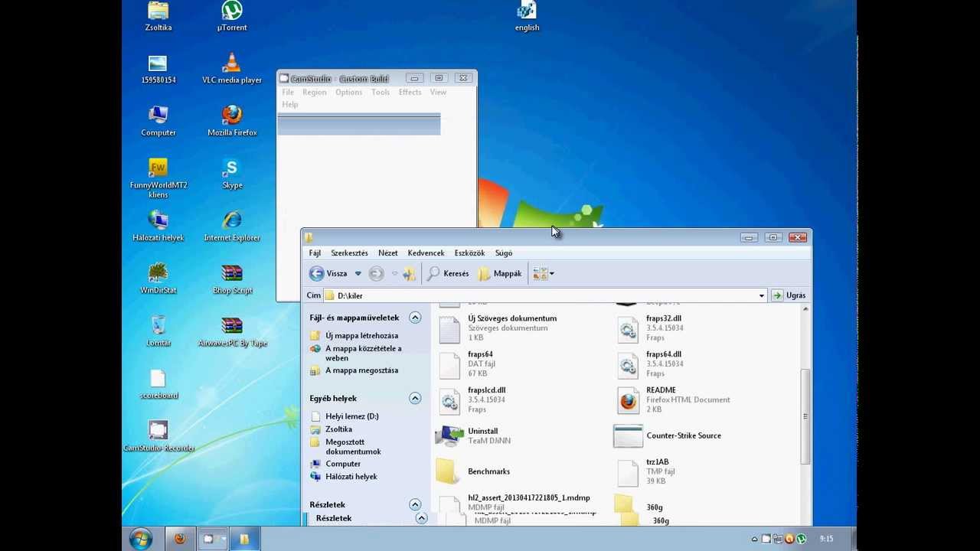Image resolution: width=980 pixels, height=551 pixels.
Task: Select the frapslcd.dll file icon
Action: coord(449,401)
